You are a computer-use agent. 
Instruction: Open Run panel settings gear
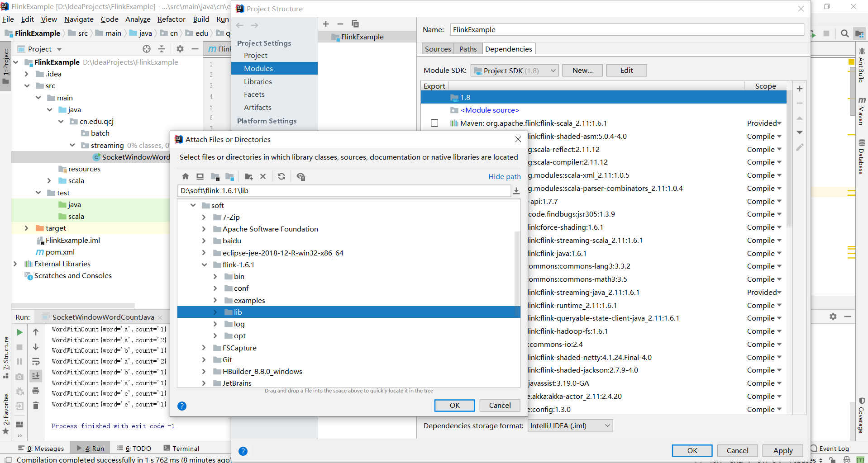click(x=833, y=317)
